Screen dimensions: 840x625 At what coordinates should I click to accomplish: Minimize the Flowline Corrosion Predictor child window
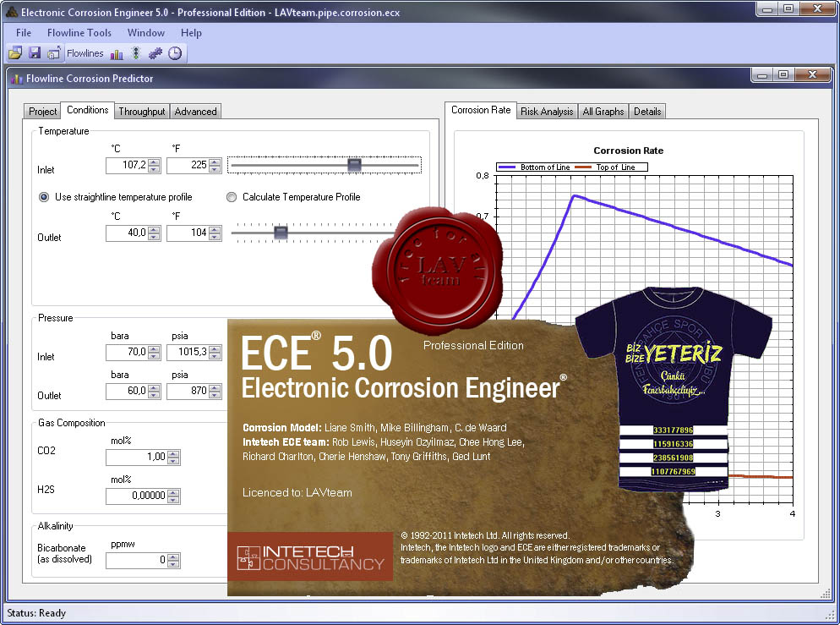pyautogui.click(x=762, y=74)
